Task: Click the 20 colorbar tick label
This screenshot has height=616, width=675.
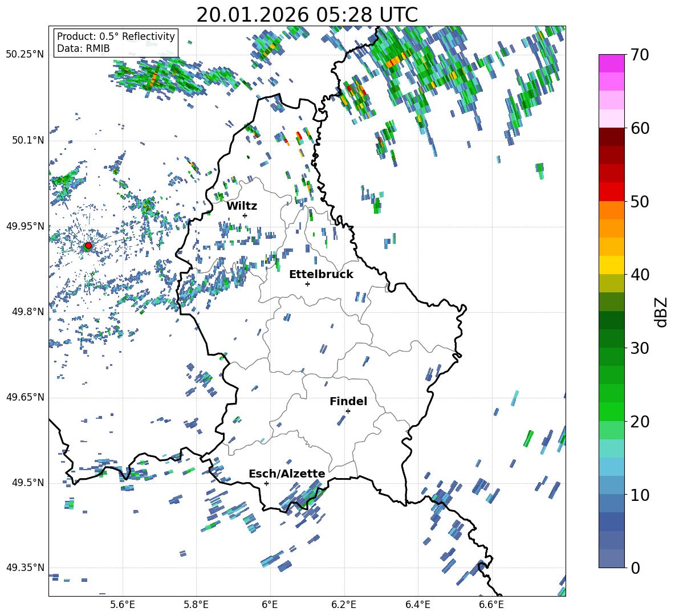Action: pos(640,422)
